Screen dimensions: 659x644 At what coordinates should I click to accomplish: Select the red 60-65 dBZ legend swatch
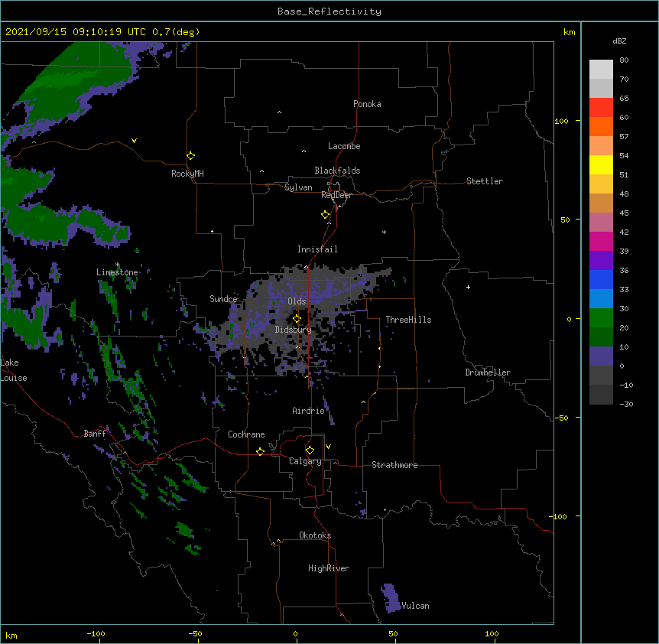(601, 107)
